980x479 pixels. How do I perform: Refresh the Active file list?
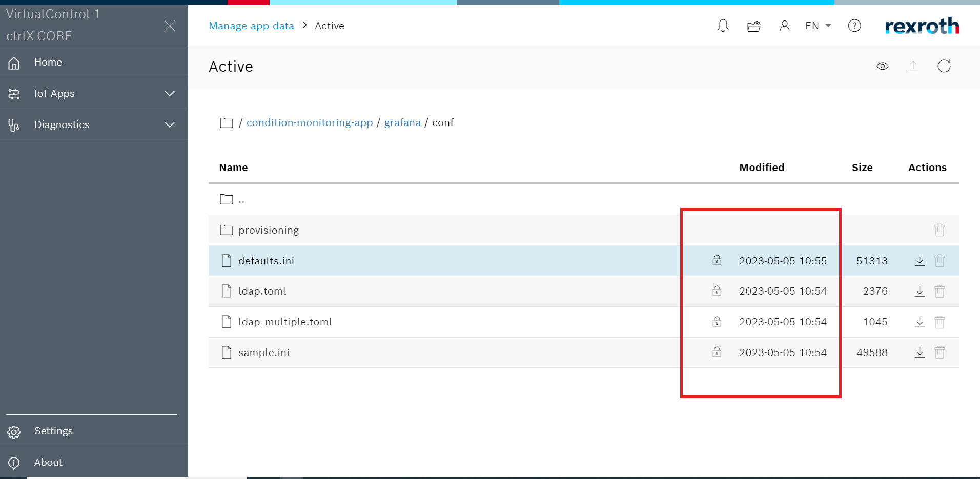[x=944, y=66]
